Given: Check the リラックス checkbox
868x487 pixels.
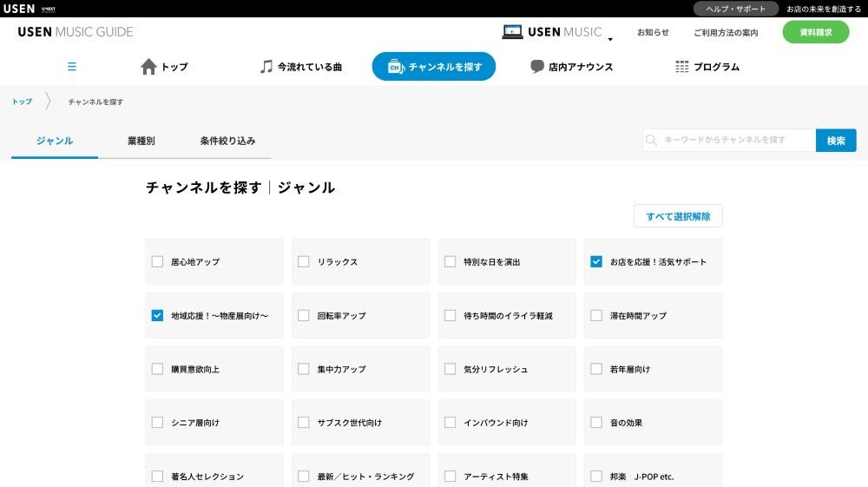Looking at the screenshot, I should click(x=304, y=261).
